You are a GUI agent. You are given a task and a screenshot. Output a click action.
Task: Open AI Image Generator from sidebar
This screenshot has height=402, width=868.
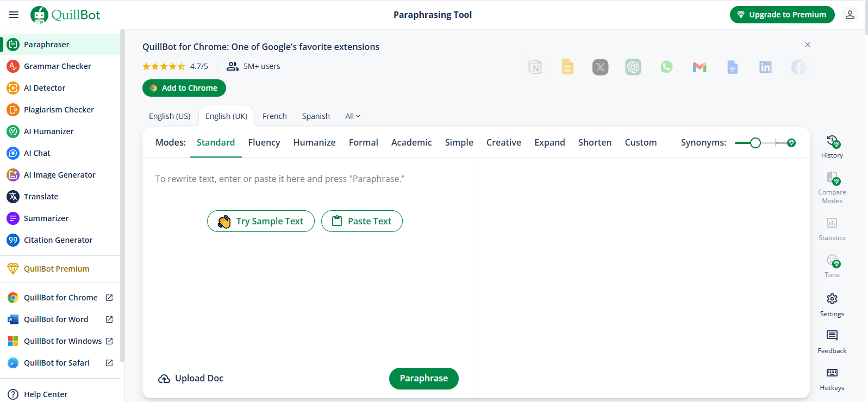60,175
